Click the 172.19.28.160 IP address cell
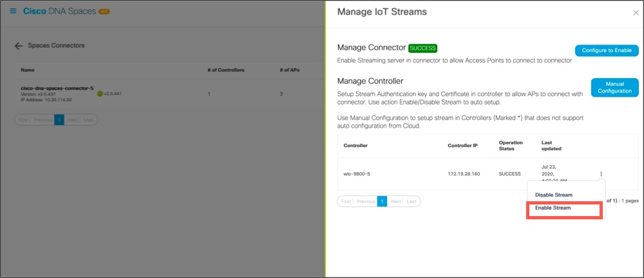The image size is (644, 278). (x=464, y=174)
